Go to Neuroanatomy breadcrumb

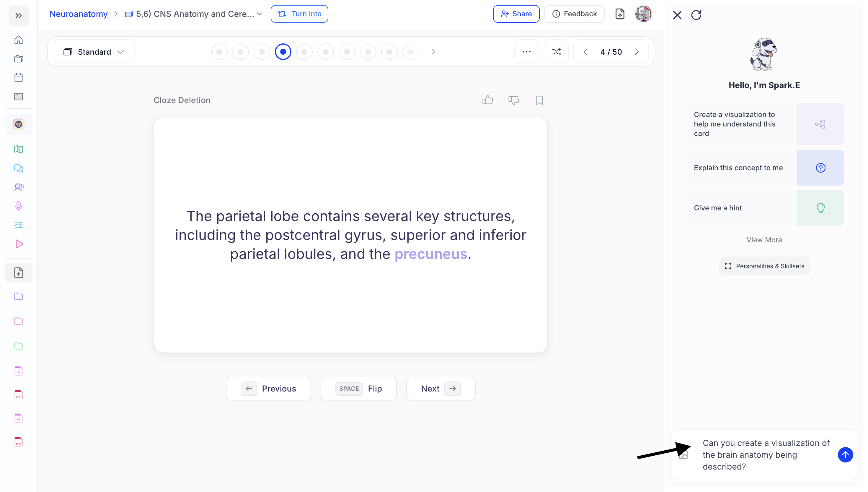(78, 14)
